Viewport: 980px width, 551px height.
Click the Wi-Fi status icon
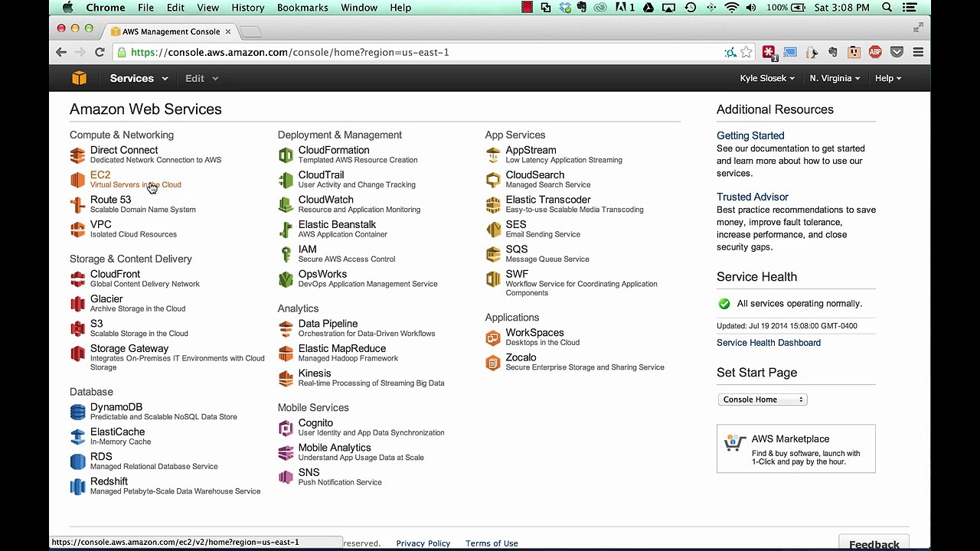tap(732, 8)
